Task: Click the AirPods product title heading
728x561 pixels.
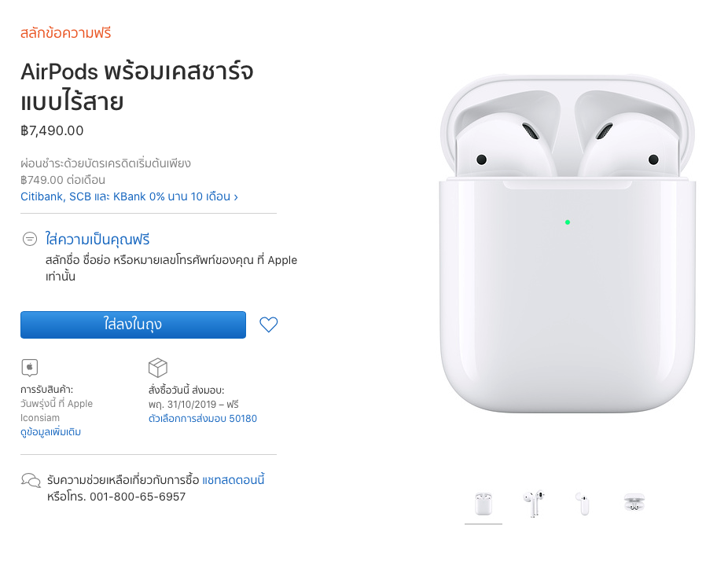Action: 137,86
